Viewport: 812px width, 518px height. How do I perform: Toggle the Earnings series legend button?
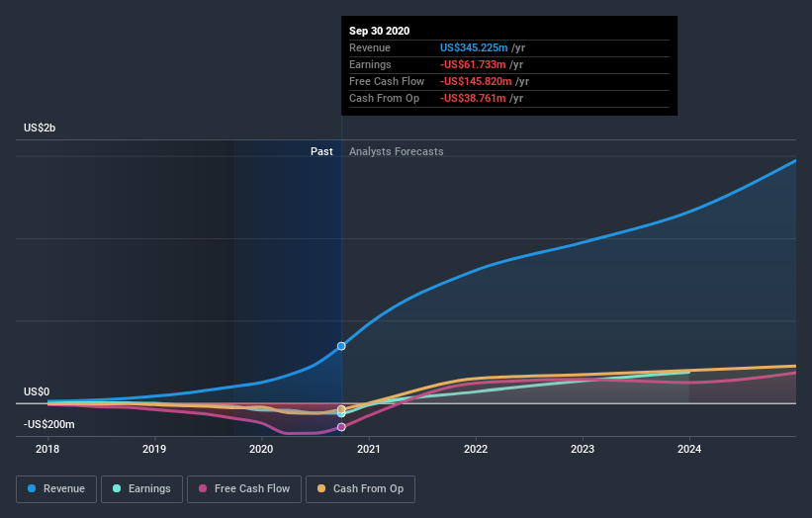tap(141, 489)
